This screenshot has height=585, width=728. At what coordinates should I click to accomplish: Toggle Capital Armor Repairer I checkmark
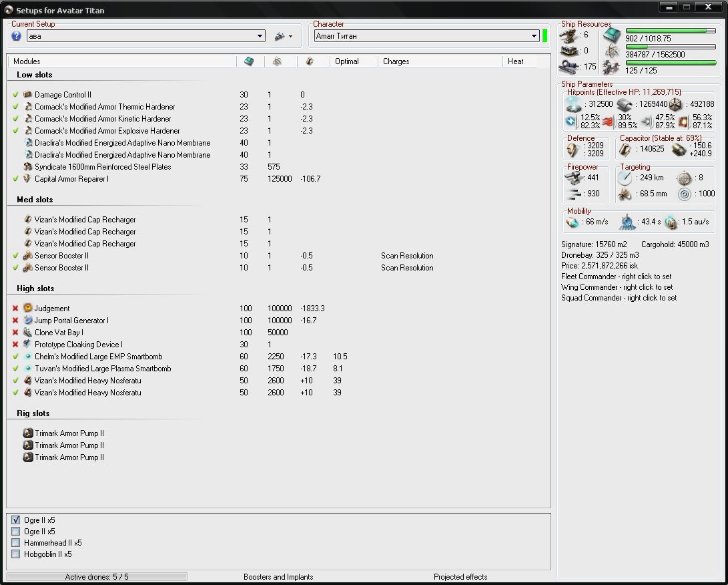[x=15, y=178]
